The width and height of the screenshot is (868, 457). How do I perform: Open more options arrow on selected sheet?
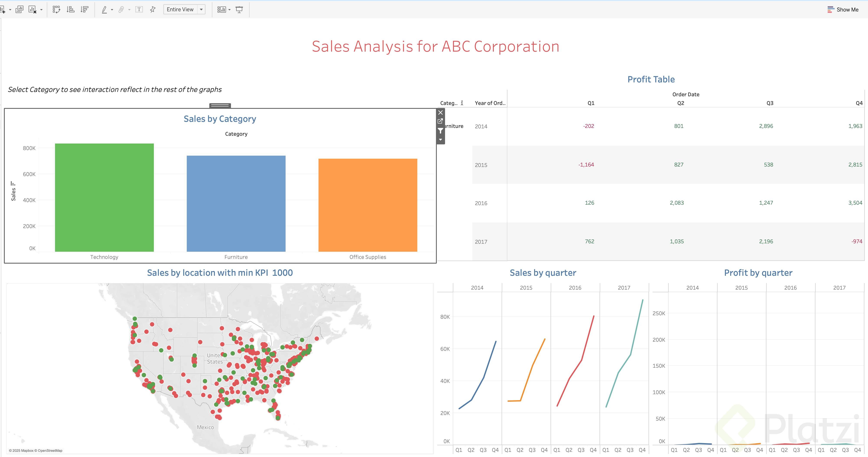pos(441,140)
